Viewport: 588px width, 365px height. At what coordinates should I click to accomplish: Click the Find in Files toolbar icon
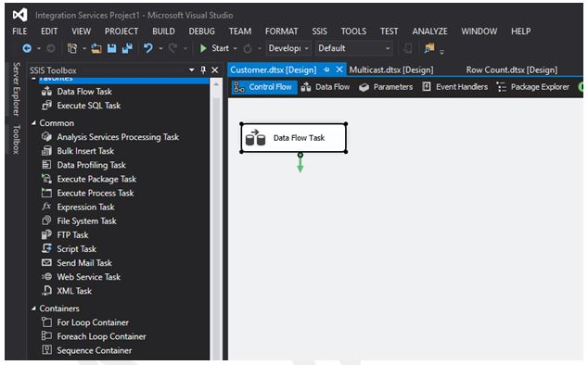pos(429,48)
